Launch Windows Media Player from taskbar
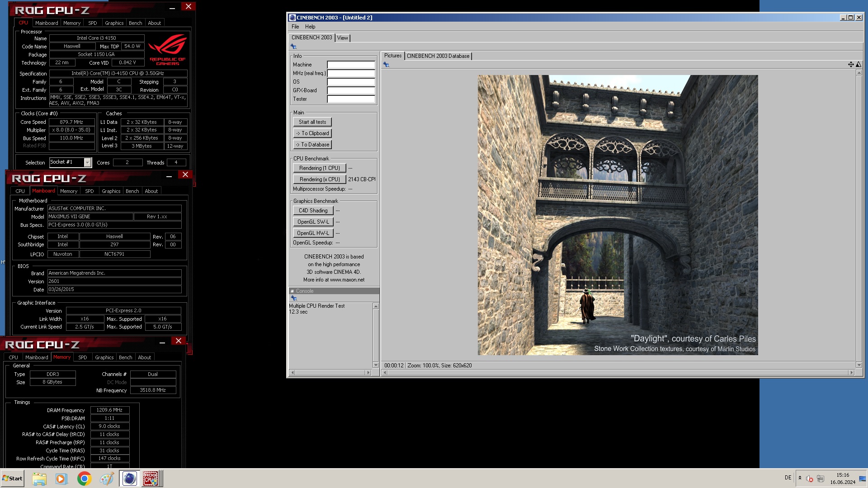The width and height of the screenshot is (868, 488). pos(61,479)
